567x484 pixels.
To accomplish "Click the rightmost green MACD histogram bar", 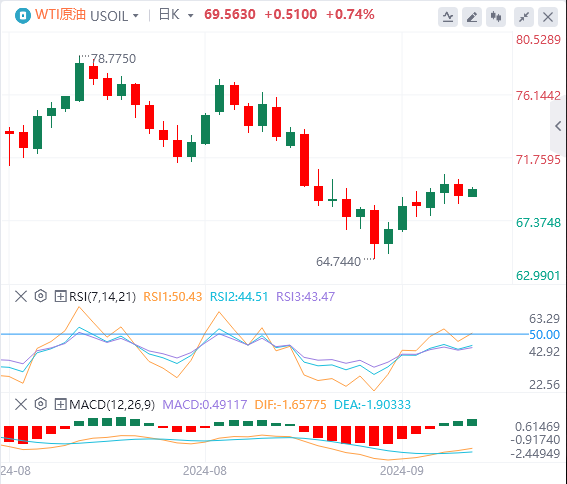I will [472, 423].
